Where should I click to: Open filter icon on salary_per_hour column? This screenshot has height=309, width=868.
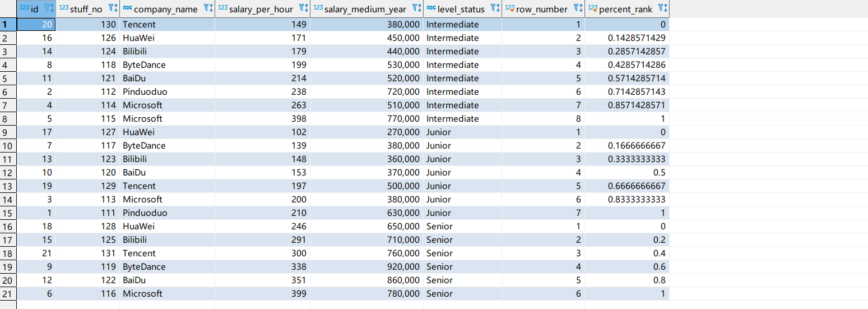[x=301, y=8]
